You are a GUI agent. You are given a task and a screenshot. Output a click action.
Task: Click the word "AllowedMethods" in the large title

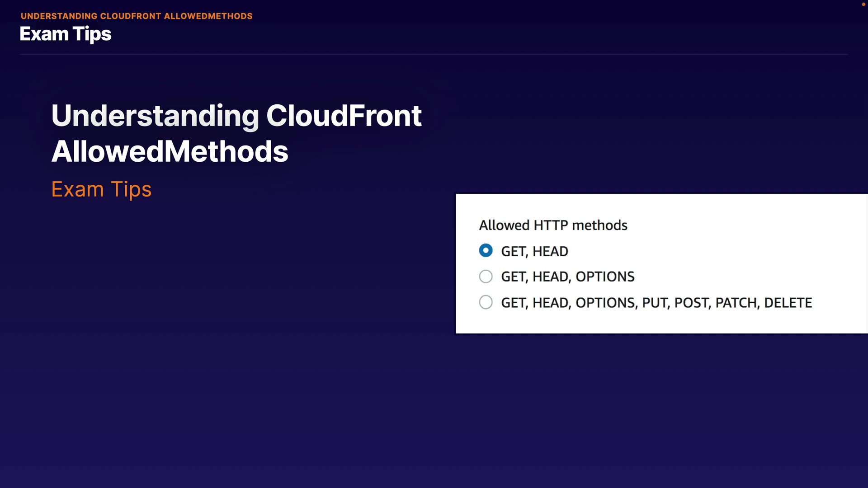(x=170, y=151)
